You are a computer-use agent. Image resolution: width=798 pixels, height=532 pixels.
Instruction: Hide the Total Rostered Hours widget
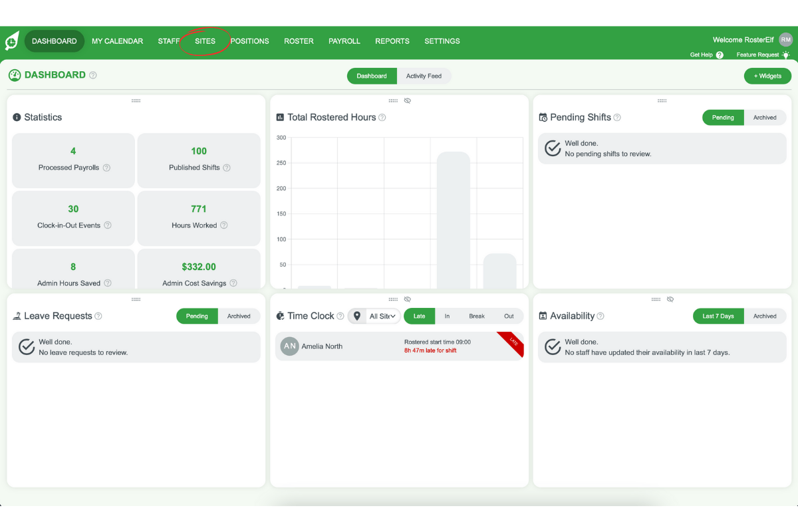click(408, 100)
